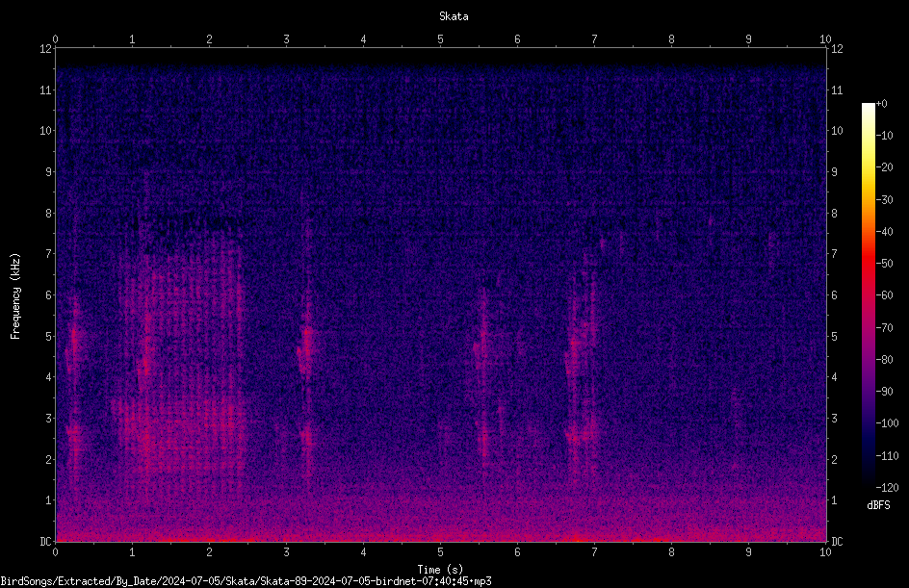Click the "-110" color scale value
Image resolution: width=909 pixels, height=588 pixels.
pos(888,456)
